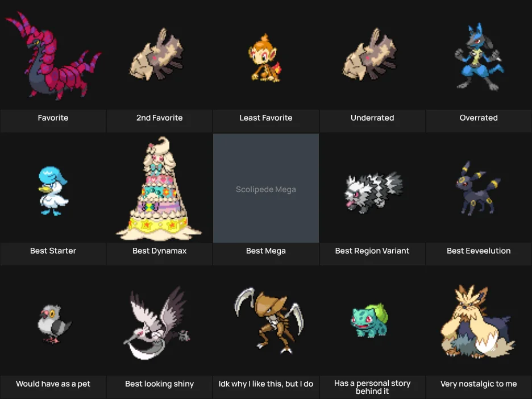Select the Stoutland sprite above nostalgic label
Screen dimensions: 532x399
click(477, 322)
